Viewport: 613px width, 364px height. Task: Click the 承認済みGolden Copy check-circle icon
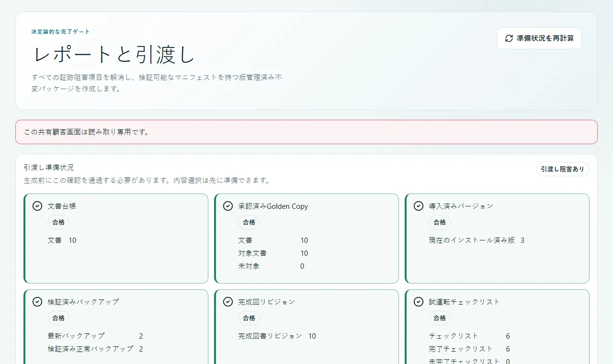pos(227,206)
